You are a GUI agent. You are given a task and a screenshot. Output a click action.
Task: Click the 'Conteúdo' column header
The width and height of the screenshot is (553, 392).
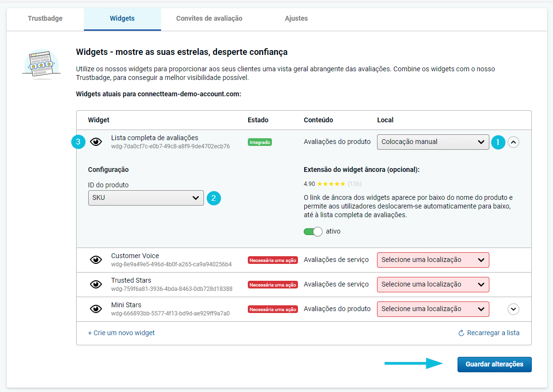[x=318, y=120]
